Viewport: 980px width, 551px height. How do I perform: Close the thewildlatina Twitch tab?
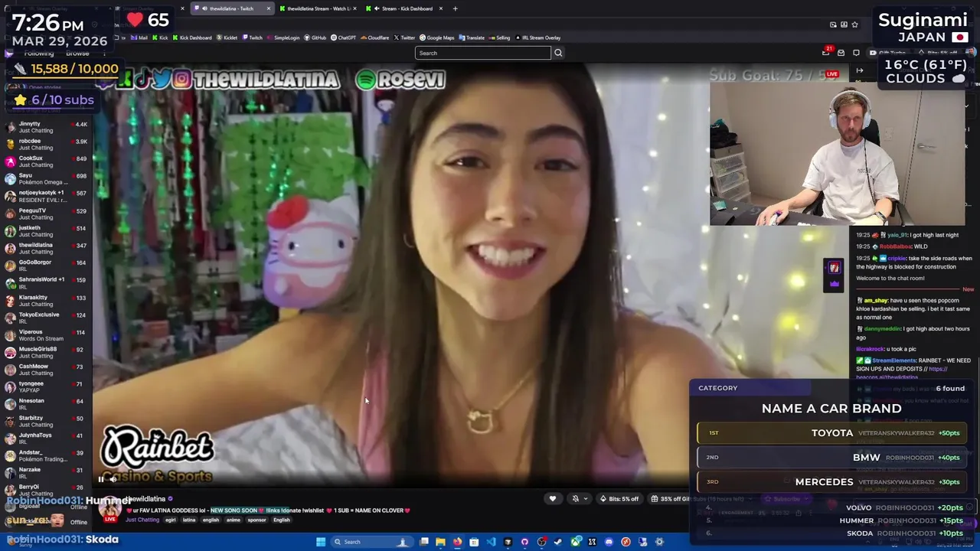tap(268, 8)
